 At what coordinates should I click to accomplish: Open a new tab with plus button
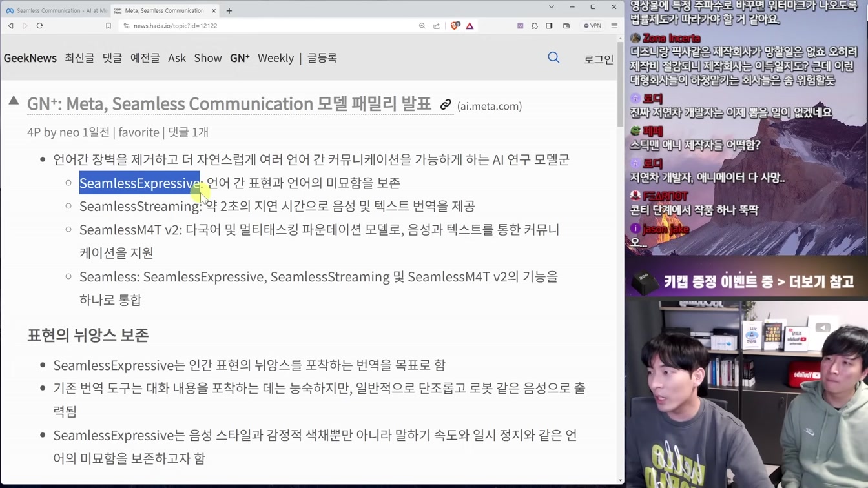coord(229,10)
